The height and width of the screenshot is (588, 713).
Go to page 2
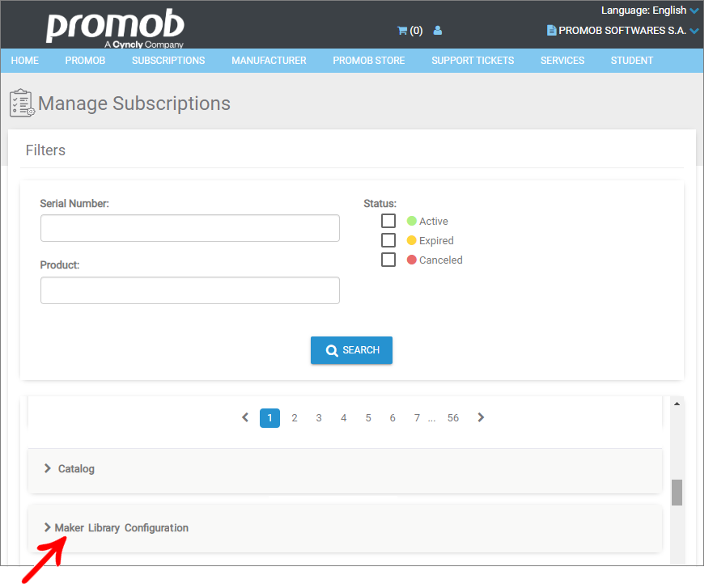click(x=295, y=418)
